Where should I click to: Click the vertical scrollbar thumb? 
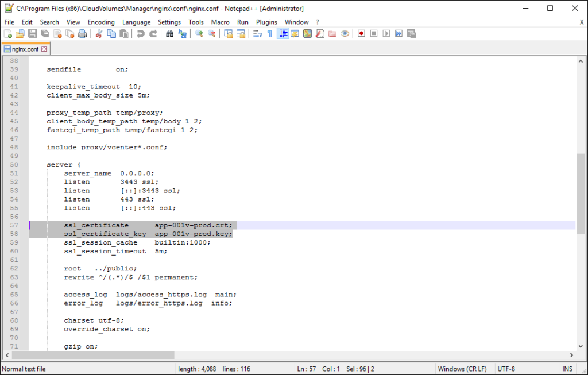pyautogui.click(x=581, y=193)
